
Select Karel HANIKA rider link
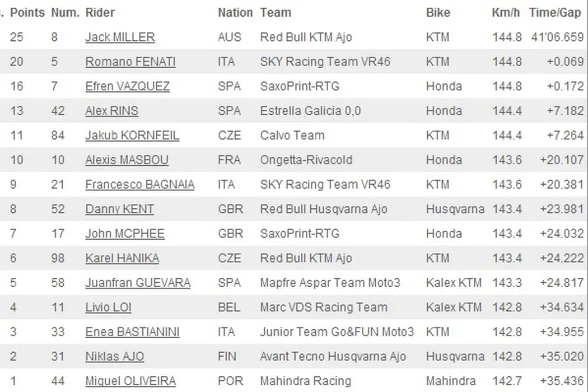coord(122,258)
